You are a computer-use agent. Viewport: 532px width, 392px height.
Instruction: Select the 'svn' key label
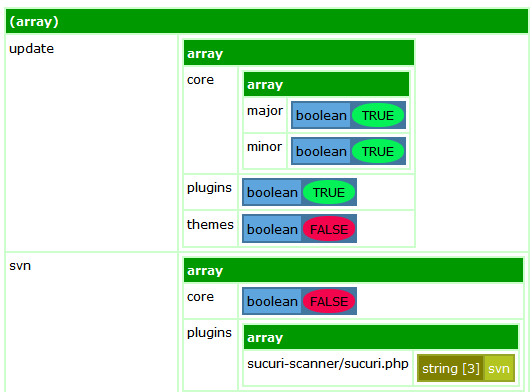(x=20, y=266)
